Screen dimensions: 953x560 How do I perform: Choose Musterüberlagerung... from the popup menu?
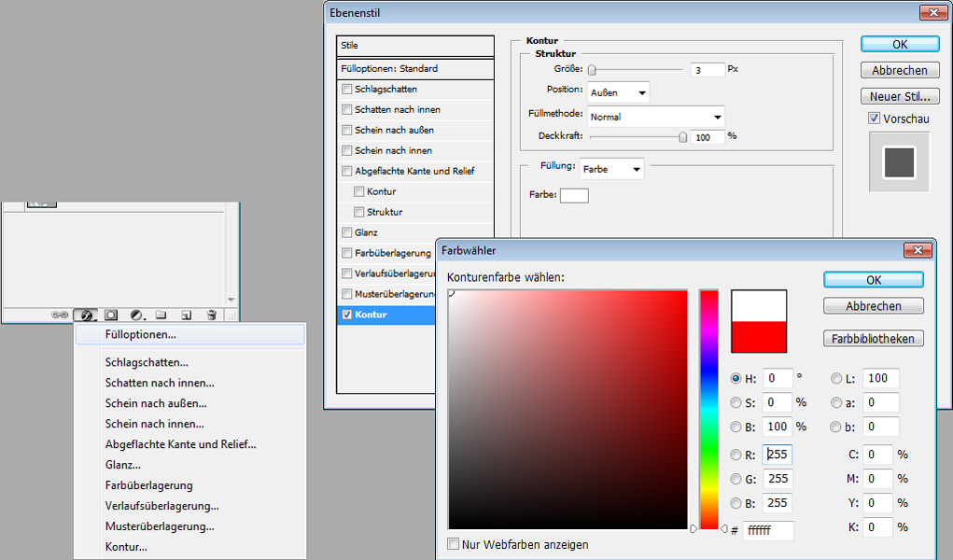pyautogui.click(x=189, y=526)
